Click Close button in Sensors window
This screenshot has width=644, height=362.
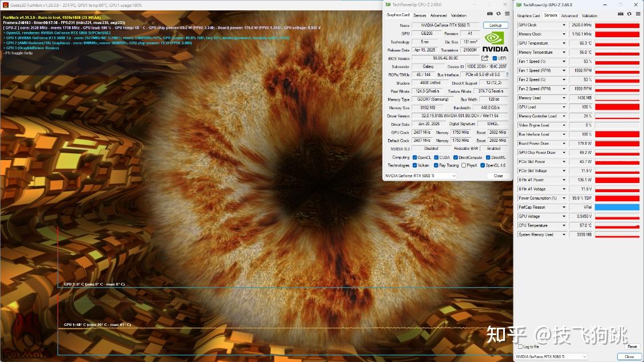[629, 357]
